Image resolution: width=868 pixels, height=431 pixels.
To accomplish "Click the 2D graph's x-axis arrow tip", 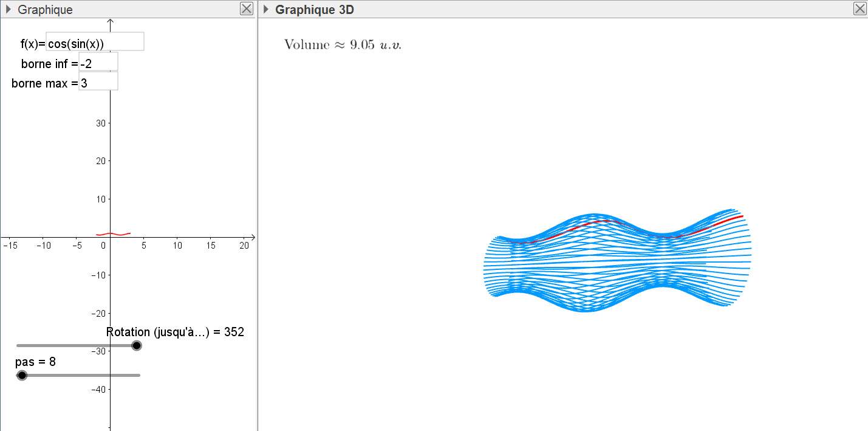I will tap(253, 237).
